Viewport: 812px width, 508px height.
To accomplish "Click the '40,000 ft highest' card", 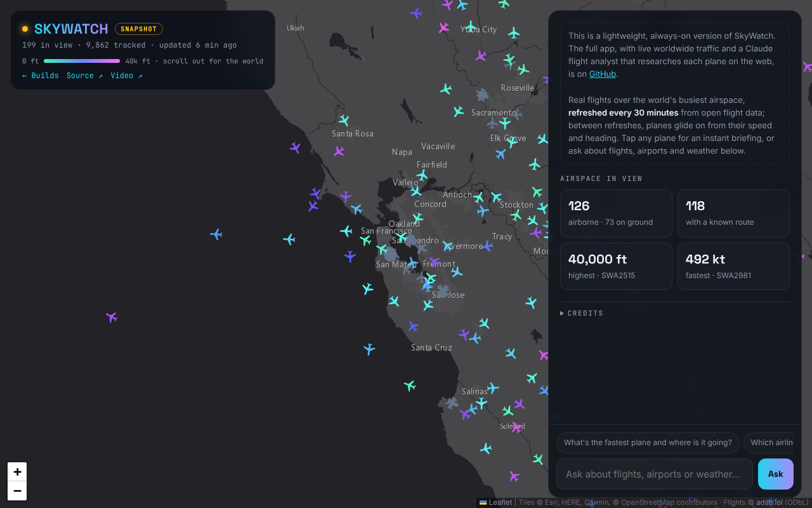I will point(616,267).
